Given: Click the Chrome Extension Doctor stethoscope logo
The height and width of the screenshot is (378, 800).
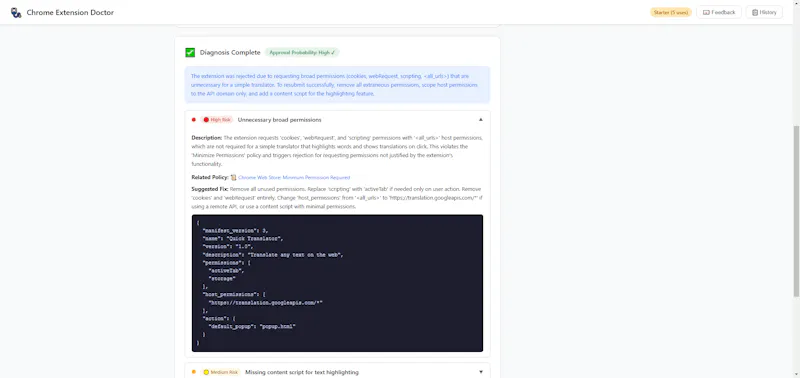Looking at the screenshot, I should click(16, 12).
